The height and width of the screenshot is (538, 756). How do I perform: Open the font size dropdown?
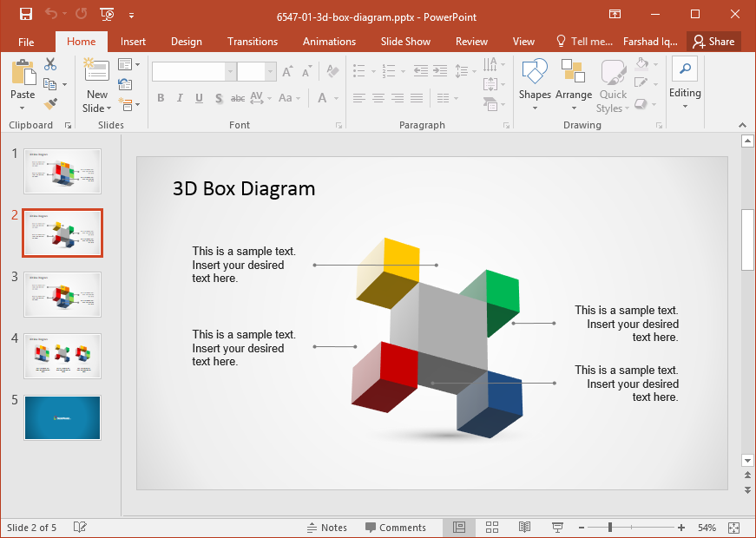coord(269,70)
